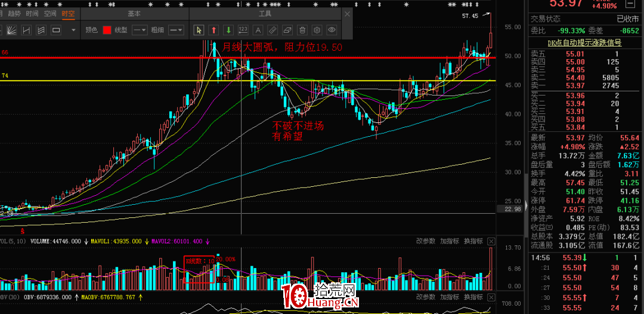
Task: Close the drawing toolbar panel
Action: pyautogui.click(x=347, y=14)
